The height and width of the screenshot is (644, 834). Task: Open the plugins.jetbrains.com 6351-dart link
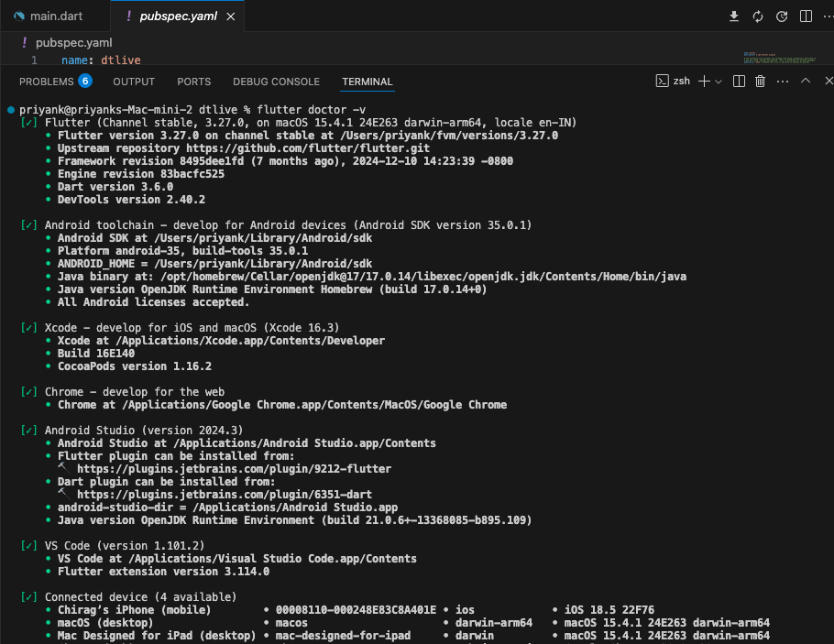coord(225,495)
